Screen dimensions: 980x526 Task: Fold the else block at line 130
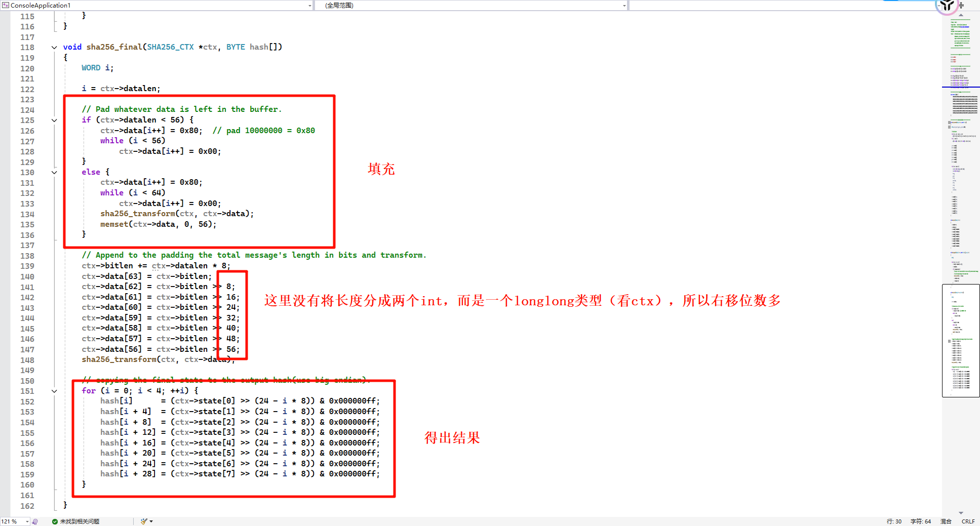(x=54, y=172)
